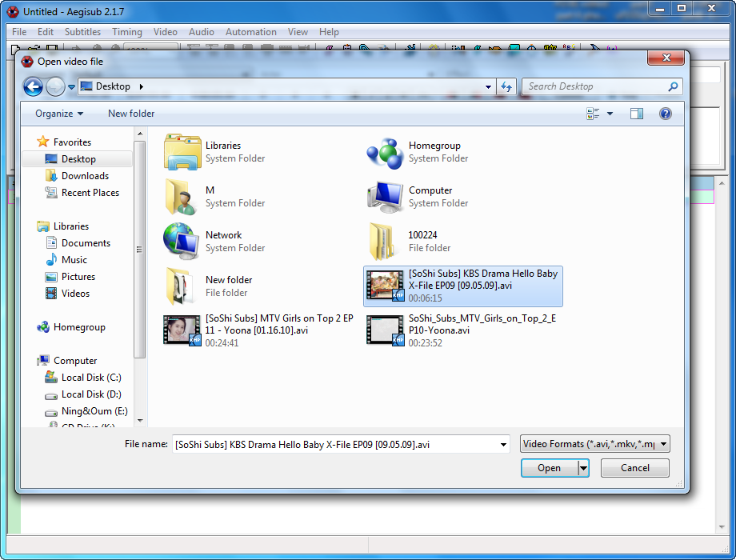Show the preview pane
The height and width of the screenshot is (560, 736).
point(637,114)
